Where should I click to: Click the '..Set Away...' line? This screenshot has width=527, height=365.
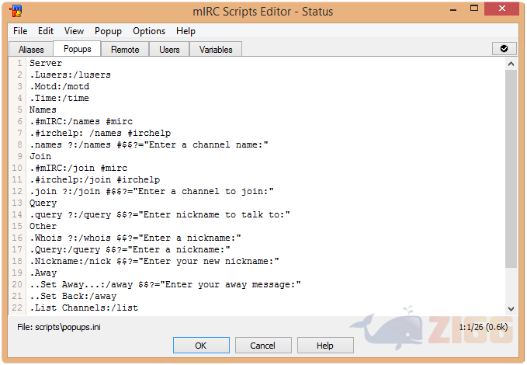(x=165, y=285)
